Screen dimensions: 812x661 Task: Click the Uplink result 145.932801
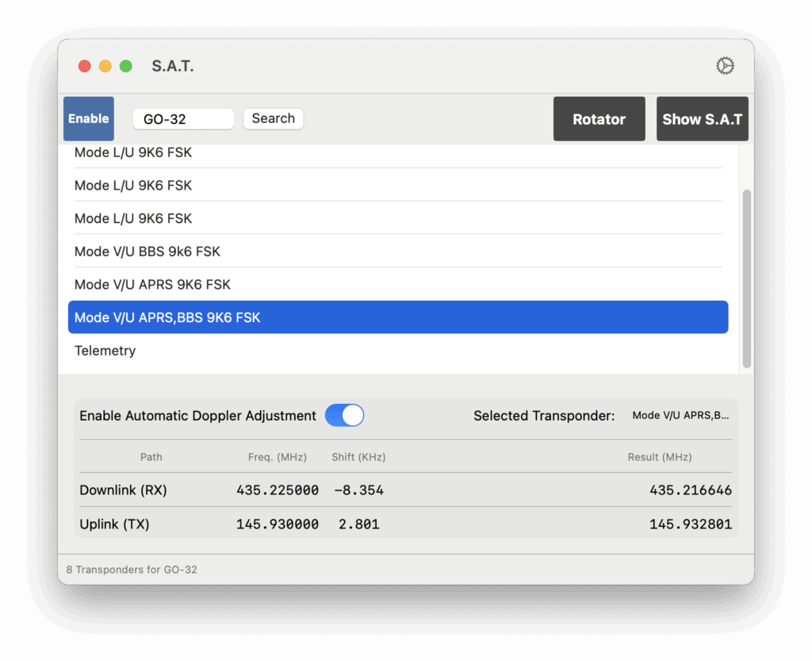[691, 525]
